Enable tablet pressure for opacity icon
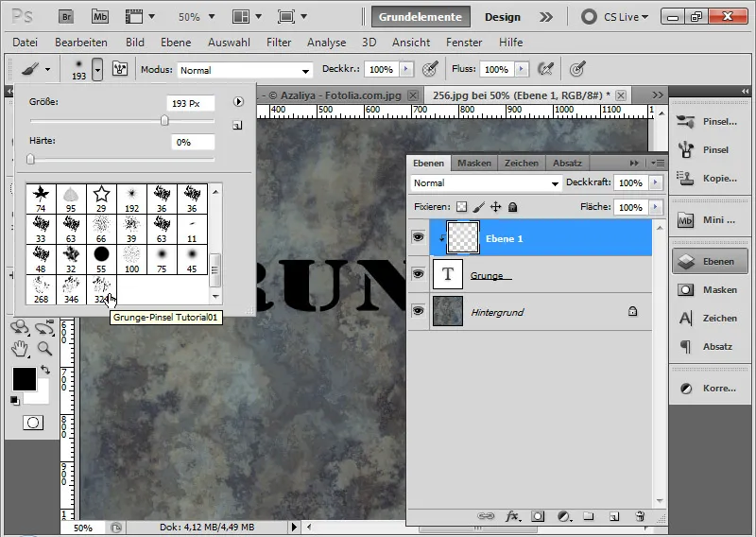 [x=430, y=69]
